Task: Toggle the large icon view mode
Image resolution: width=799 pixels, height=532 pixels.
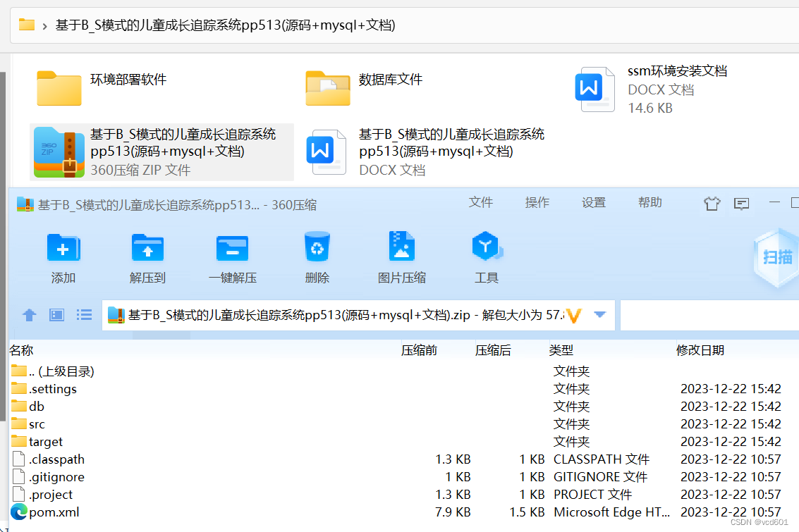Action: pyautogui.click(x=56, y=314)
